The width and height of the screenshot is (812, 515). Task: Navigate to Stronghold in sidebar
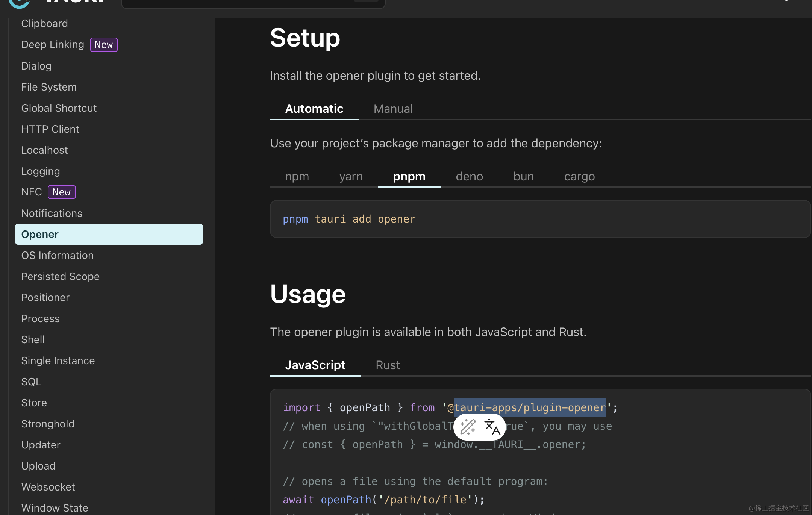(x=48, y=424)
